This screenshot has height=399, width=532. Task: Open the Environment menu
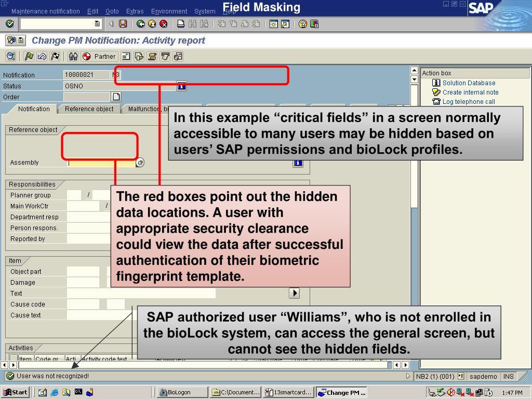(169, 11)
